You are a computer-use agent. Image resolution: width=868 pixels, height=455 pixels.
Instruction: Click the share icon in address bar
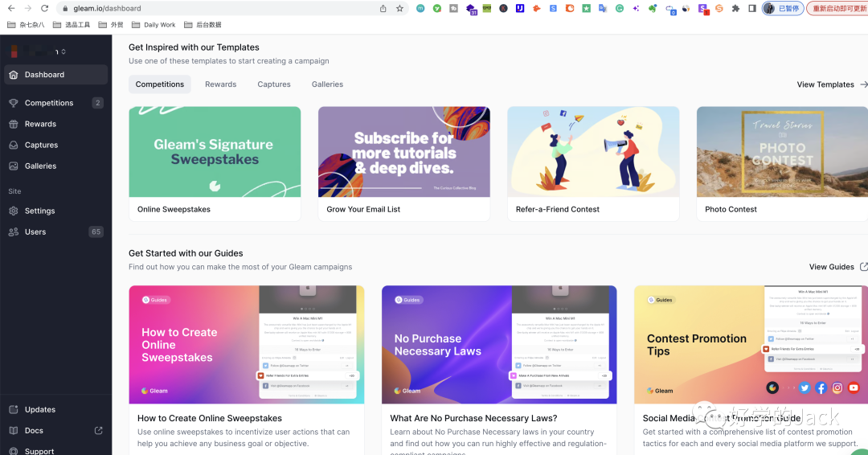383,8
